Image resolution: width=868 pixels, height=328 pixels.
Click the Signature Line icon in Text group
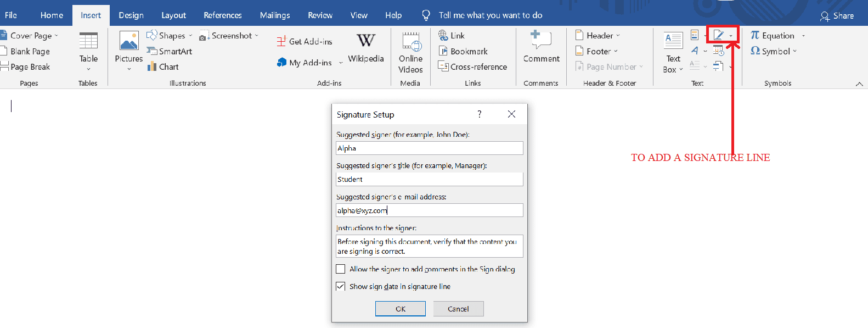(718, 35)
